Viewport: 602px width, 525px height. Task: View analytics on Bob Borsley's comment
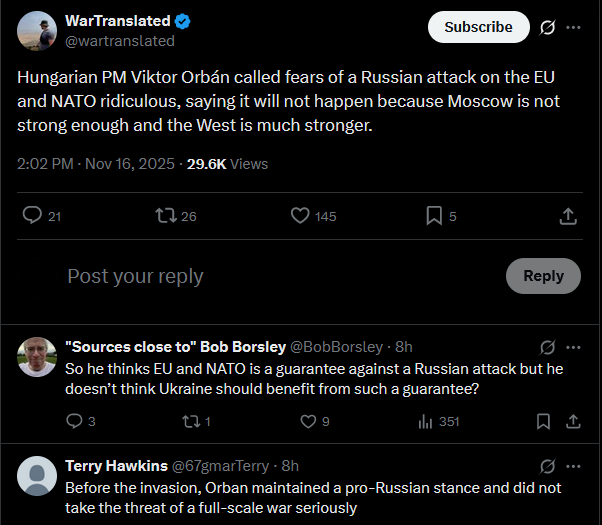point(425,421)
